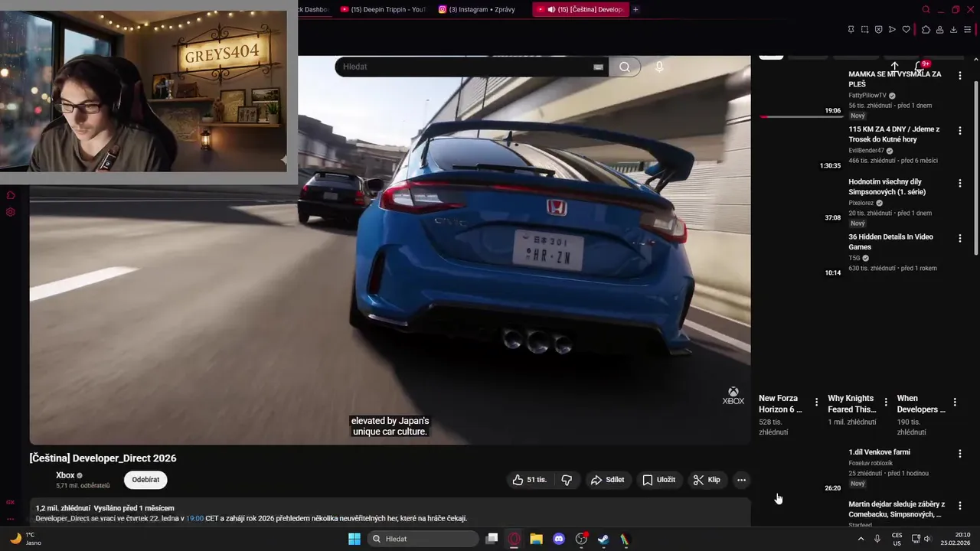
Task: Click the YouTube search magnifier button
Action: tap(625, 67)
